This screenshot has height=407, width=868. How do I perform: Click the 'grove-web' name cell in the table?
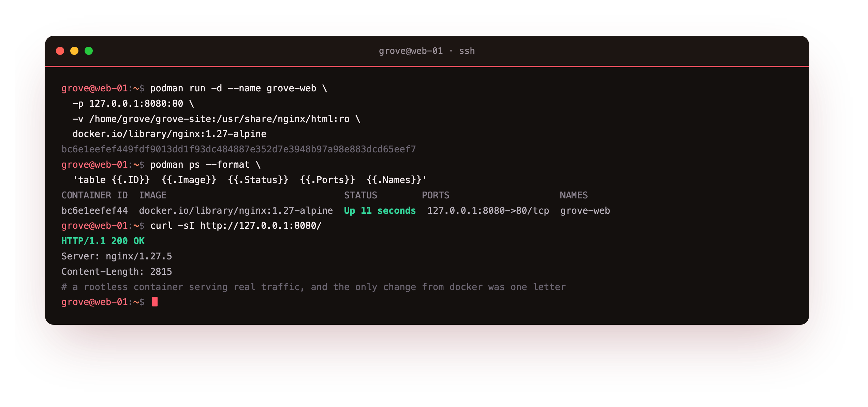coord(585,211)
